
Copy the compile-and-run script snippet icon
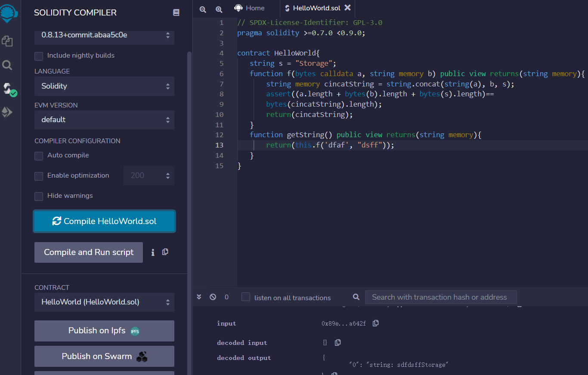coord(165,252)
